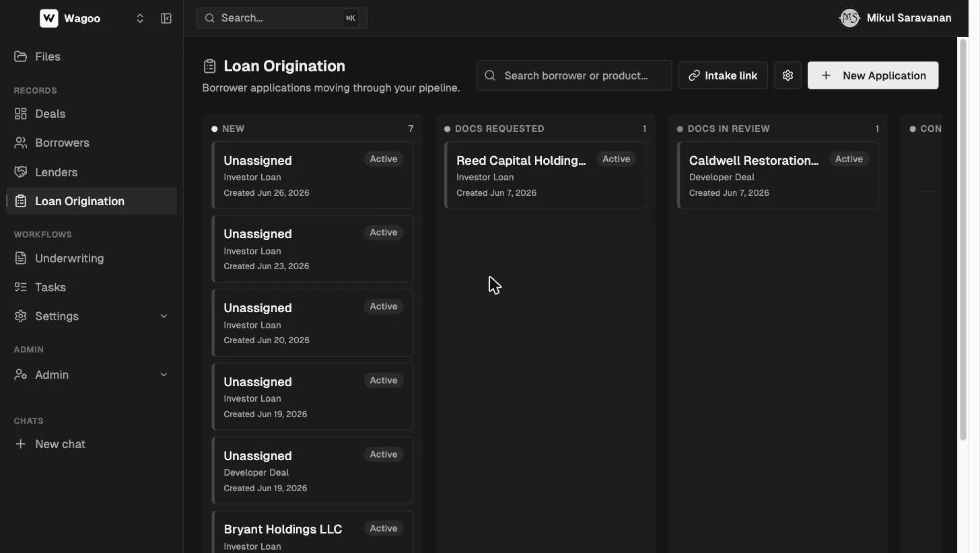This screenshot has width=980, height=553.
Task: Open Unassigned card created Jun 23, 2026
Action: (312, 249)
